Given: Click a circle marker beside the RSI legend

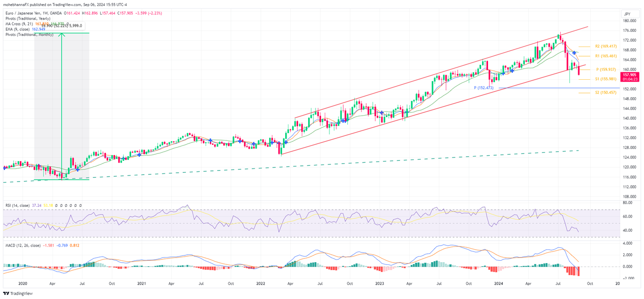Looking at the screenshot, I should coord(57,205).
